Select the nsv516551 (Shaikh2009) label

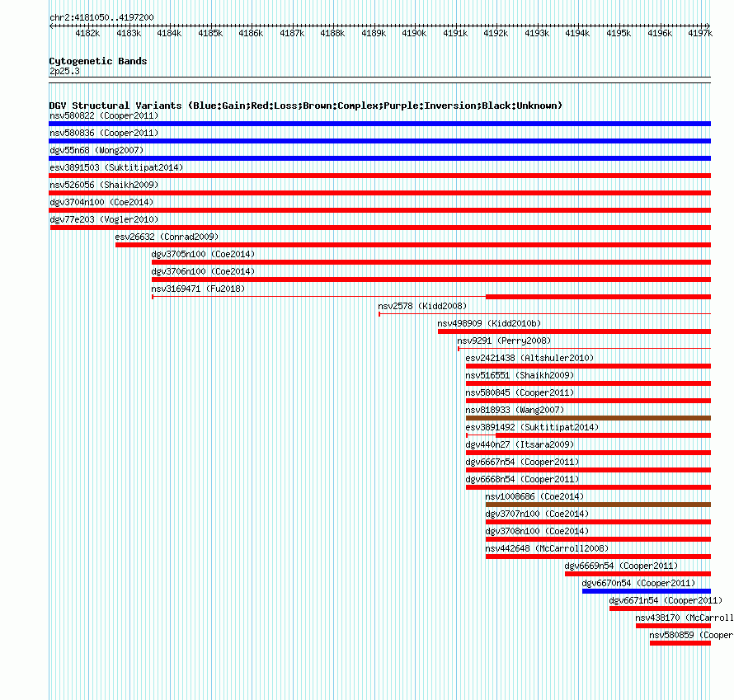[520, 375]
